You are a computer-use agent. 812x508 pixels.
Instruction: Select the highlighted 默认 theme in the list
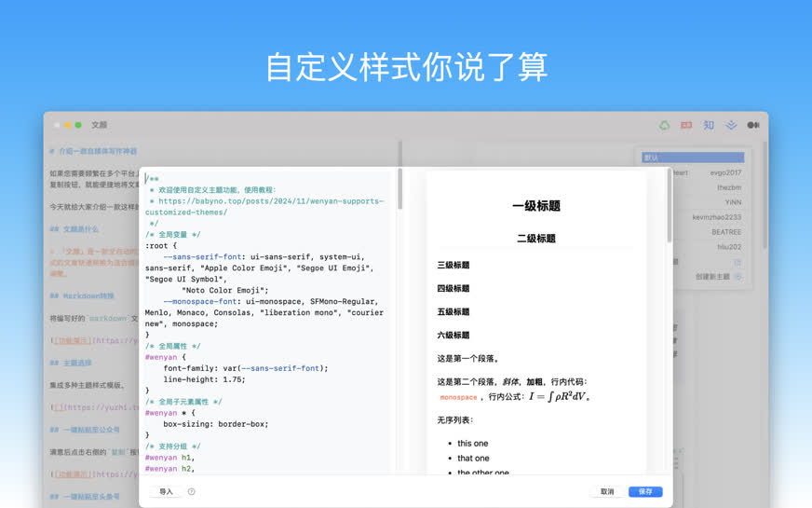tap(693, 158)
